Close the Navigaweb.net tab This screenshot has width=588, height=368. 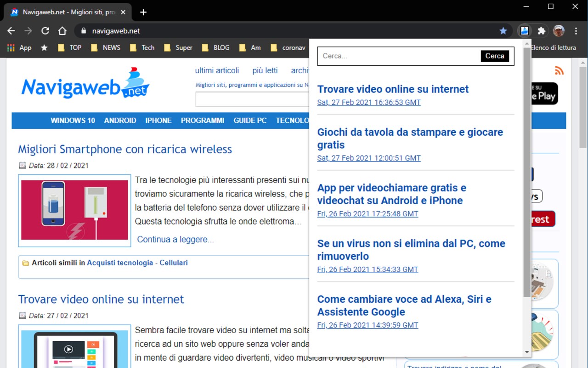tap(123, 12)
